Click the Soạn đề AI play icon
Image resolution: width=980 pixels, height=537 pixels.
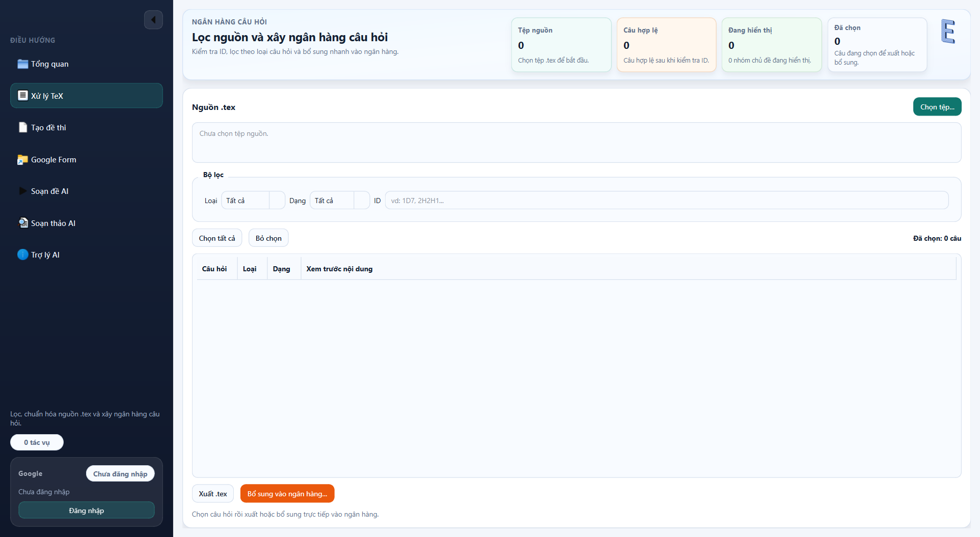22,191
